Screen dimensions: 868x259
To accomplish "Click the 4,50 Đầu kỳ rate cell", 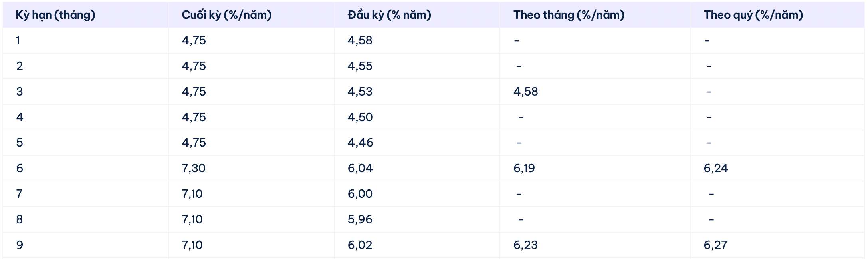I will 360,117.
